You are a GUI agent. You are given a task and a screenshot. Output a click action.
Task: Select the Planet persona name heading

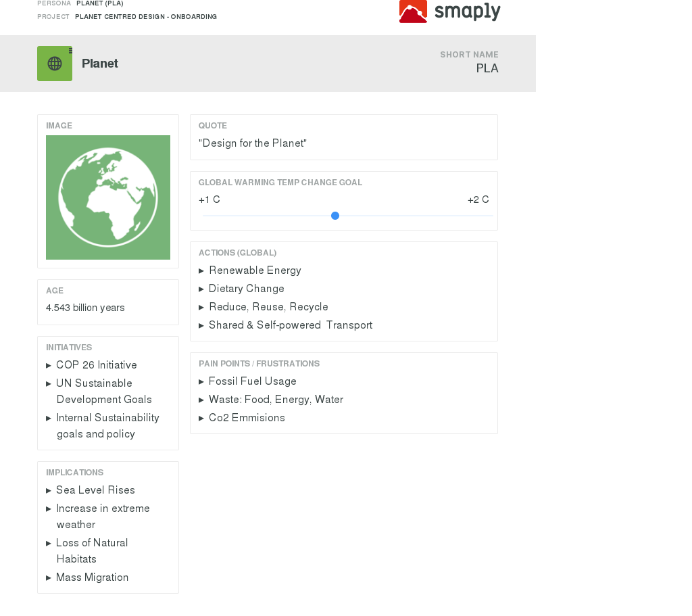click(100, 64)
